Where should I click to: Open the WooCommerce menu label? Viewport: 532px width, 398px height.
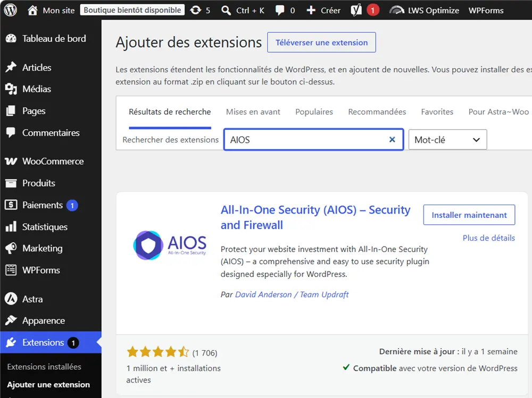pos(53,162)
